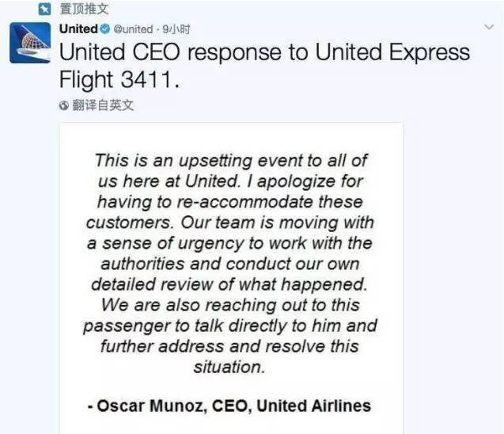The height and width of the screenshot is (434, 504).
Task: Click the 'Flight 3411.' text in tweet
Action: point(119,79)
